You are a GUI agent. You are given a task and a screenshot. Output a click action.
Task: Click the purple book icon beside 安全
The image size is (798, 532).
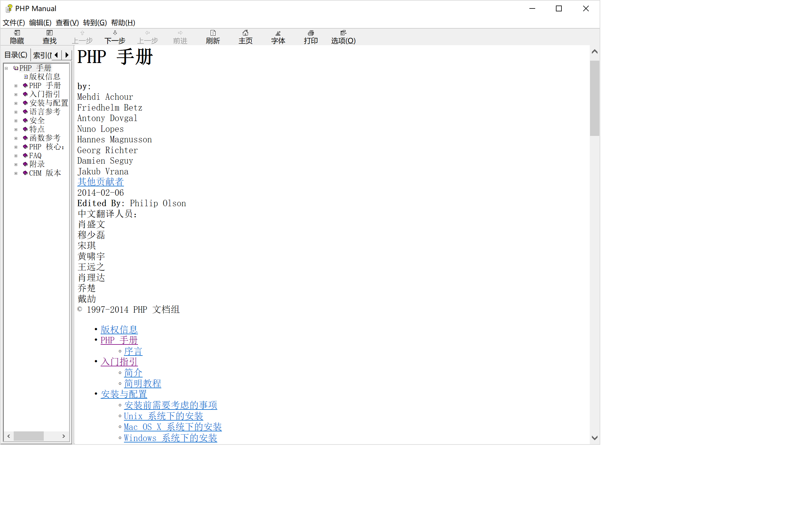coord(25,120)
